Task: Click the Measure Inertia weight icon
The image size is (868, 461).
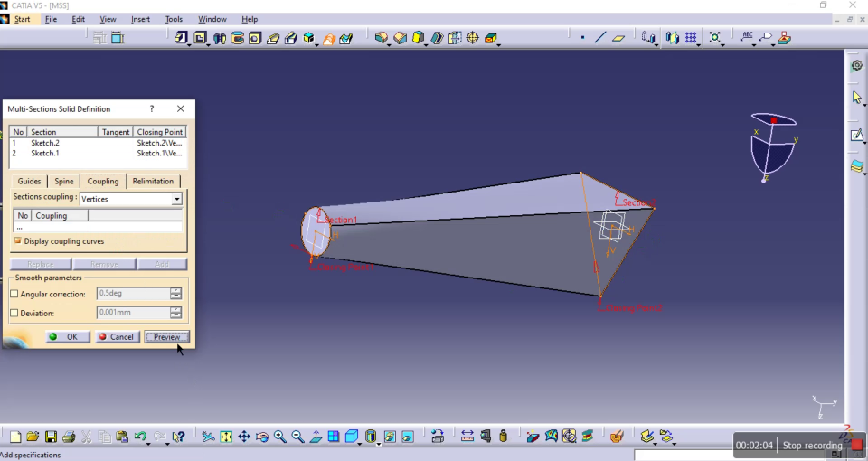Action: point(503,437)
